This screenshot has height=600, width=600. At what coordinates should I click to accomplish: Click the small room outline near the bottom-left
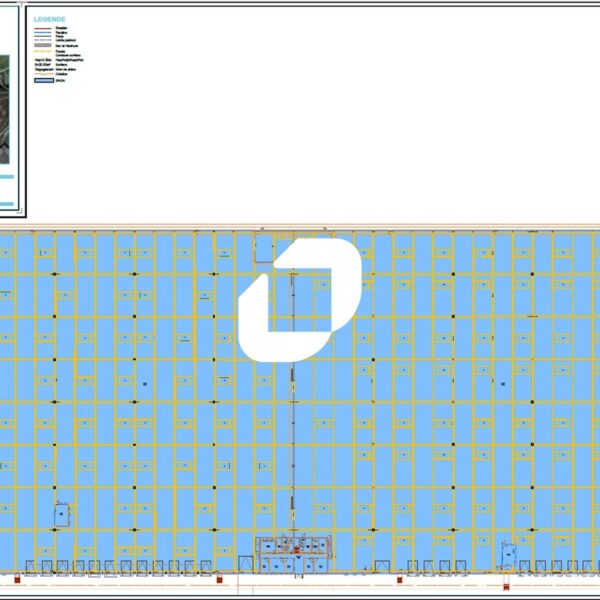point(62,513)
